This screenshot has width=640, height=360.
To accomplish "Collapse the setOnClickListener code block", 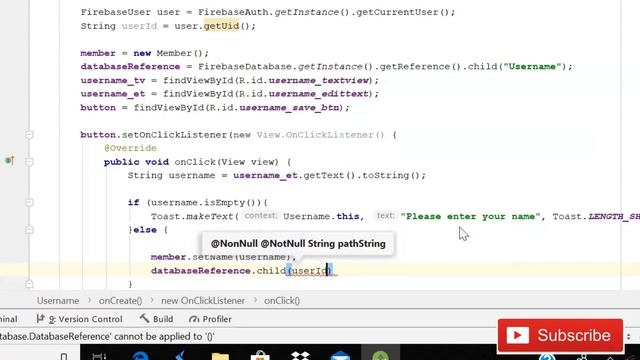I will click(29, 135).
